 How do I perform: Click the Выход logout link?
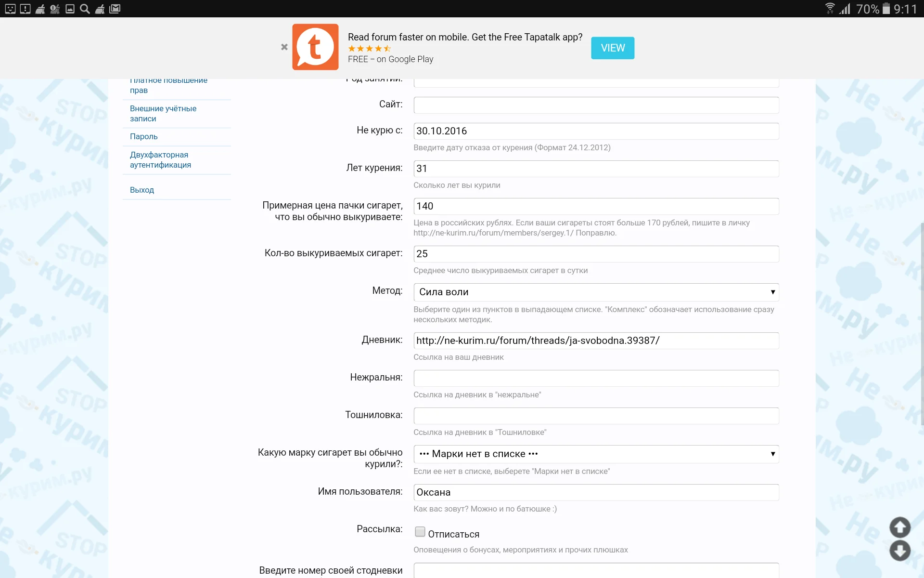point(142,190)
